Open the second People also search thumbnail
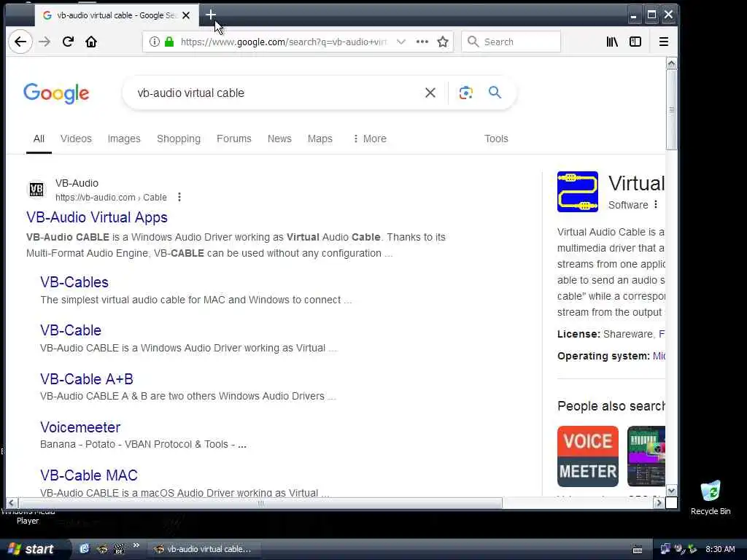 point(646,456)
